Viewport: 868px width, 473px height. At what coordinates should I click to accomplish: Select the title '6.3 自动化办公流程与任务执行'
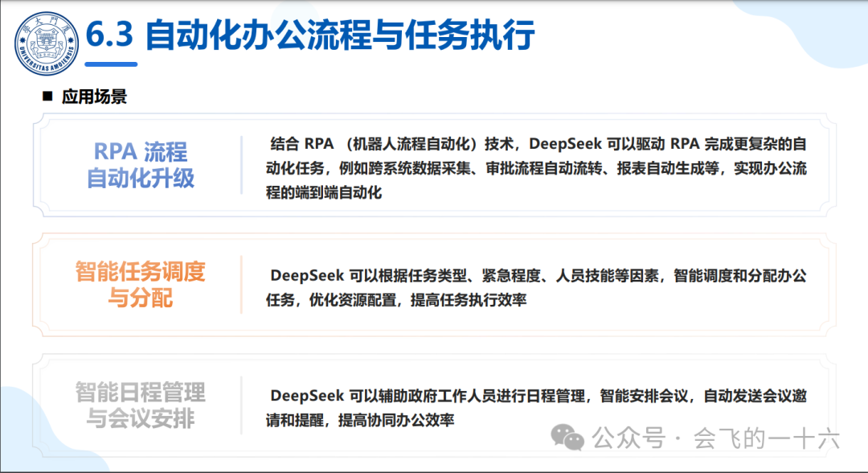click(310, 35)
